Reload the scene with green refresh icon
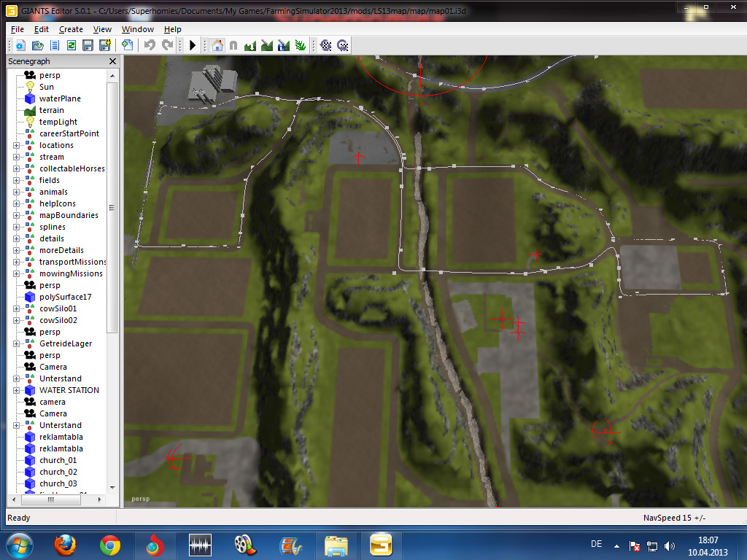This screenshot has width=747, height=560. pyautogui.click(x=71, y=46)
